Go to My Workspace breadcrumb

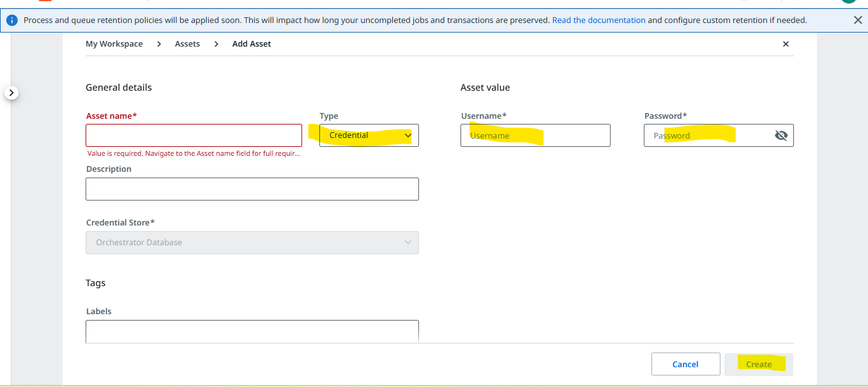coord(114,44)
